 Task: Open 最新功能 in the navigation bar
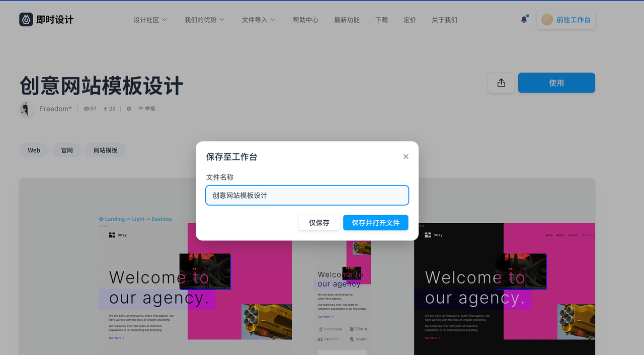click(347, 20)
